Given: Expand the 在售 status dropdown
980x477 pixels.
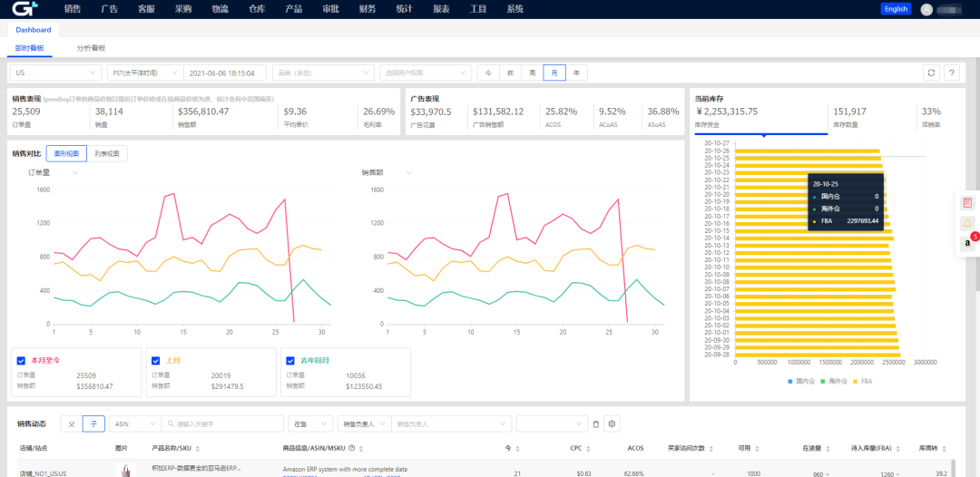Looking at the screenshot, I should pyautogui.click(x=309, y=423).
